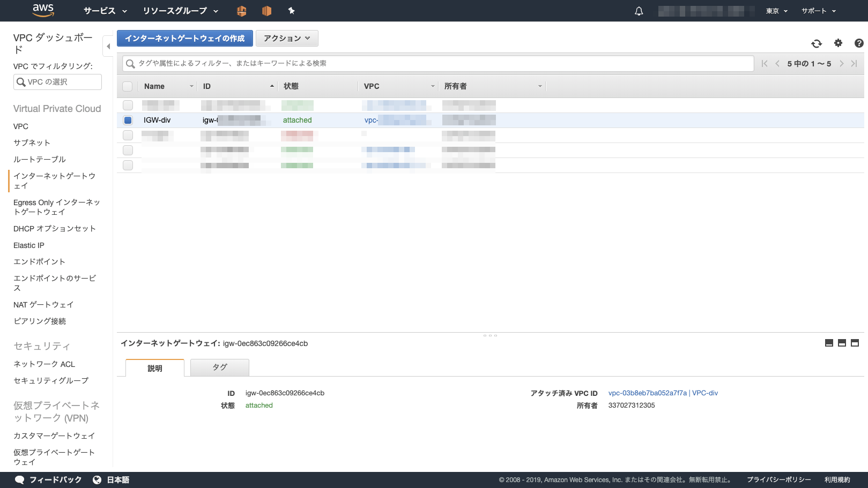Uncheck the IGW-div row checkbox
This screenshot has width=868, height=488.
[128, 121]
